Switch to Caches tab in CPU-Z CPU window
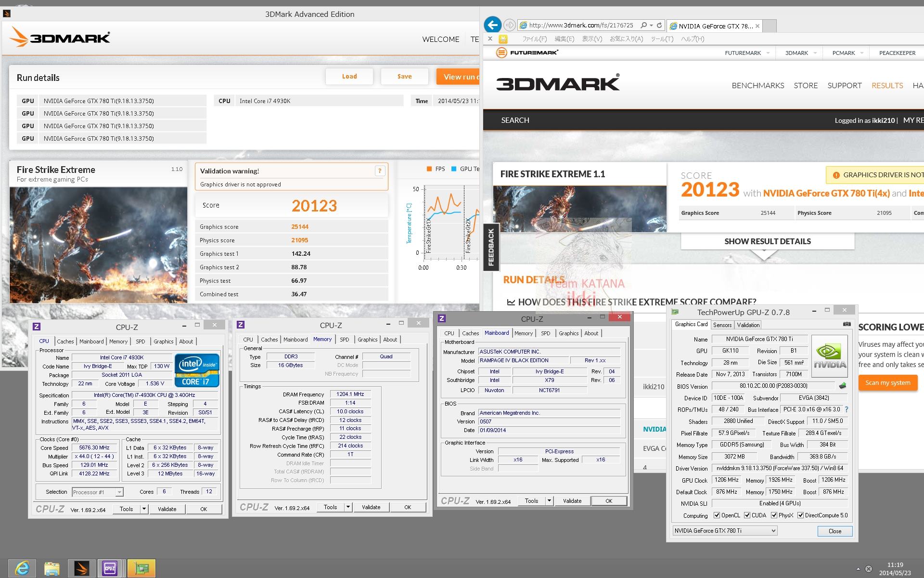This screenshot has height=578, width=924. click(x=65, y=342)
